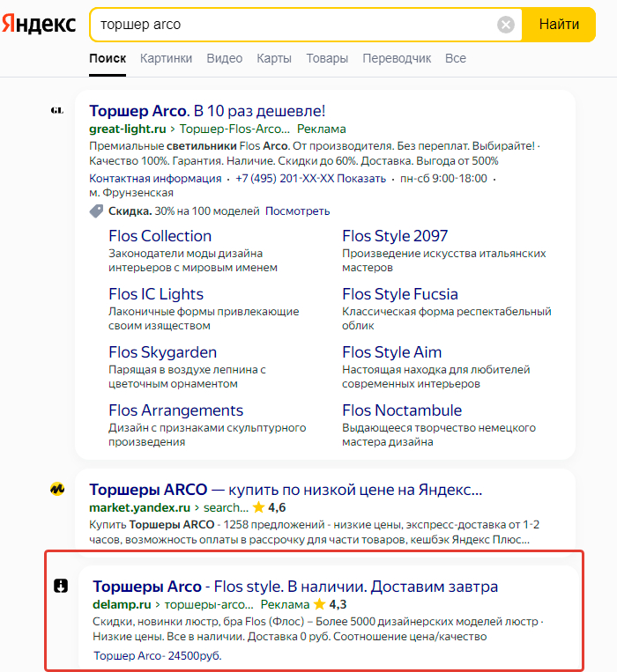The width and height of the screenshot is (617, 672).
Task: Click the Yandex Market favicon icon
Action: point(57,489)
